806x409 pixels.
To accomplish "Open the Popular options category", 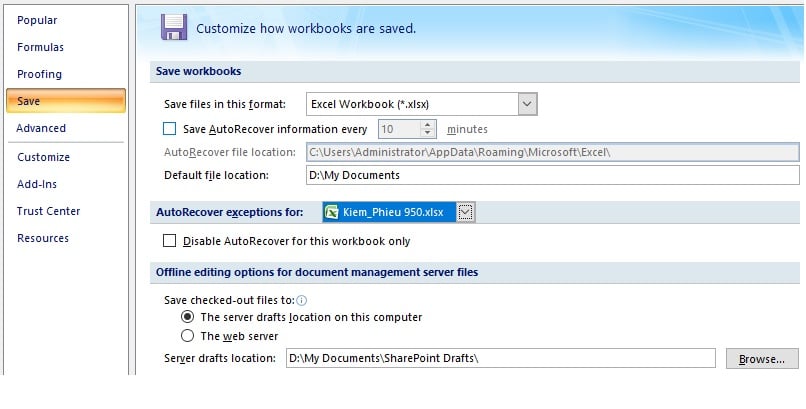I will [37, 20].
